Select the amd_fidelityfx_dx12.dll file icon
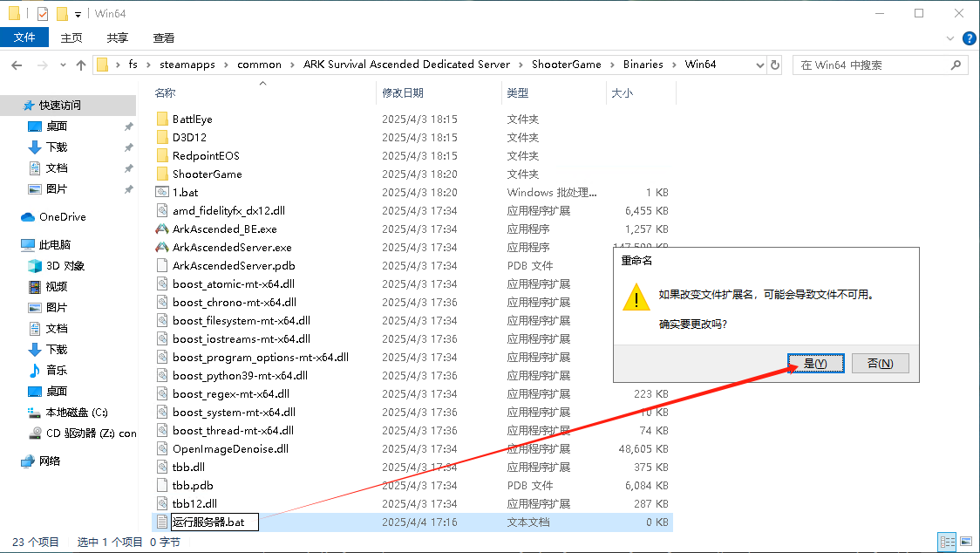Image resolution: width=980 pixels, height=553 pixels. point(162,210)
